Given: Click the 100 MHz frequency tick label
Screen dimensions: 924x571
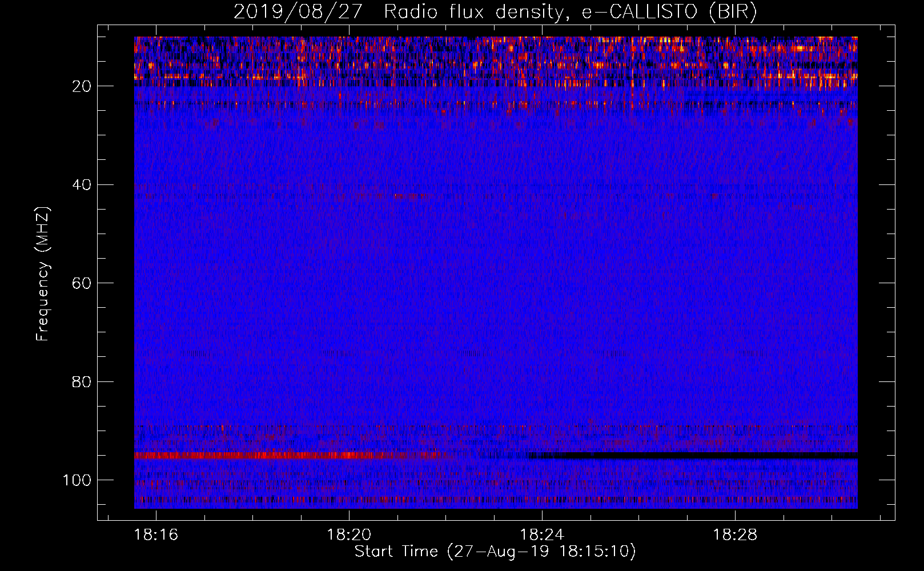Looking at the screenshot, I should (77, 480).
